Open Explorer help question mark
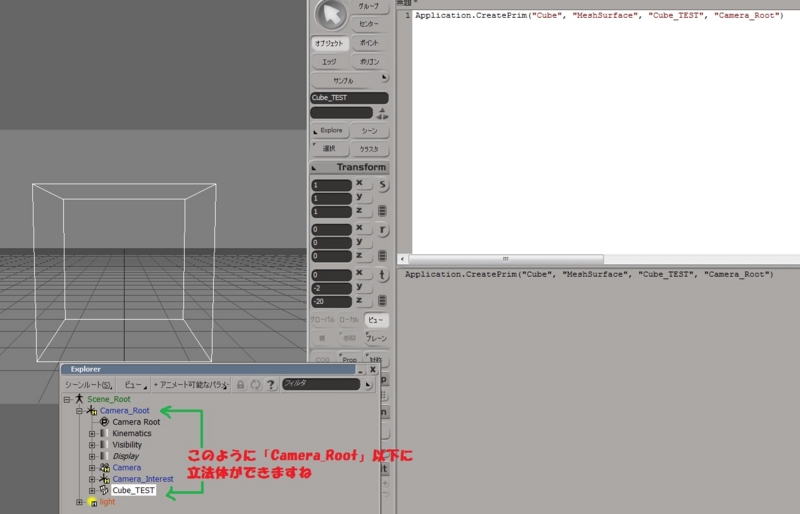Screen dimensions: 800x514 270,384
